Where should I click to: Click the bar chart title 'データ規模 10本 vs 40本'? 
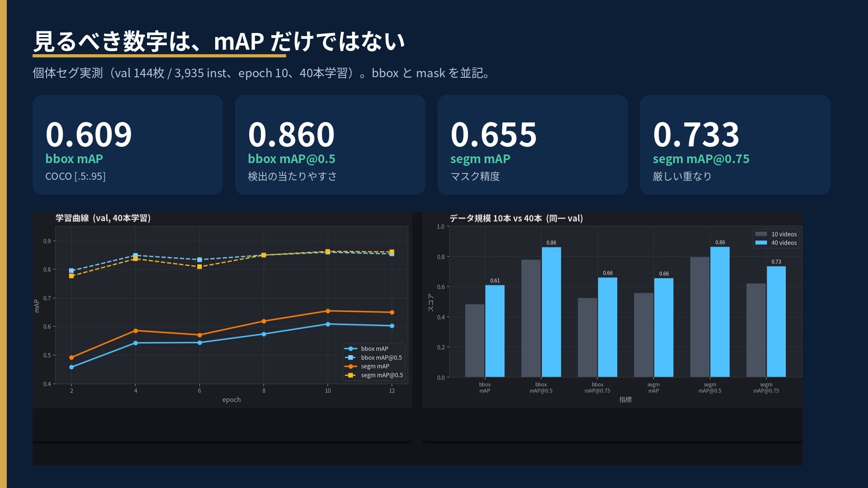pos(516,219)
